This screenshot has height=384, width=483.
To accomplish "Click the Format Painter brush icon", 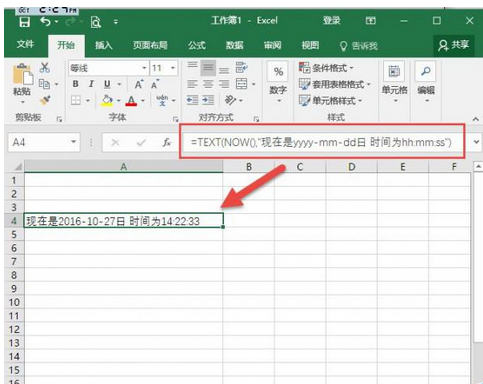I will [45, 100].
